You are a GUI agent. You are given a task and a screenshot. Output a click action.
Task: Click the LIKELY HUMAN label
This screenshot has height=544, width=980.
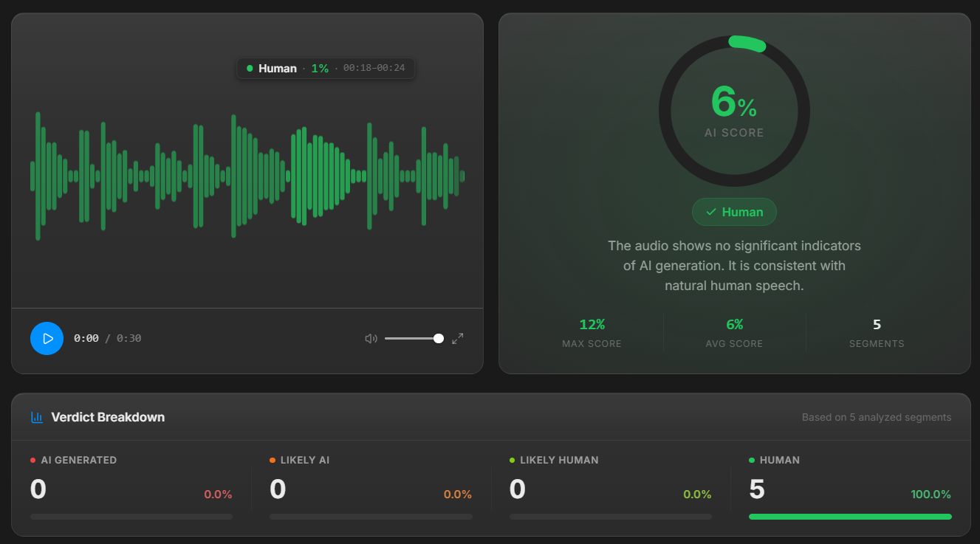pos(559,460)
